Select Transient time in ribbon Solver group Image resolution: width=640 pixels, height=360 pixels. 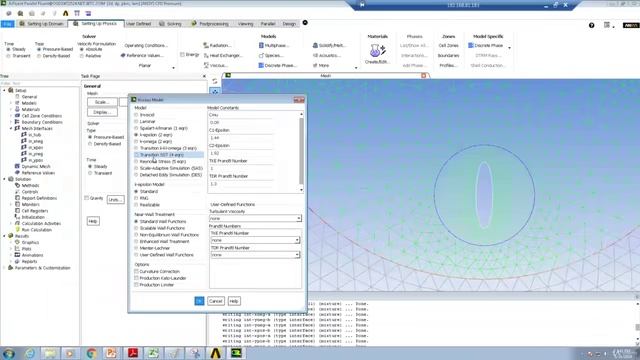pos(8,56)
